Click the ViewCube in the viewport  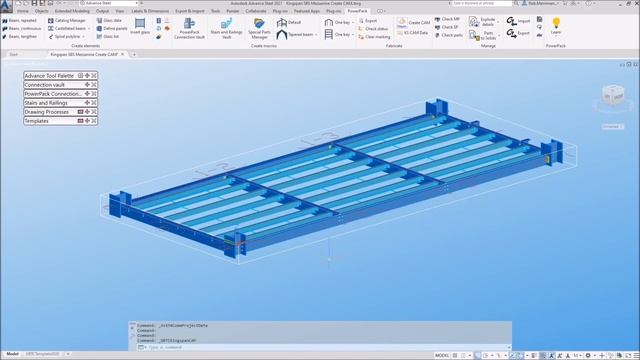click(613, 95)
